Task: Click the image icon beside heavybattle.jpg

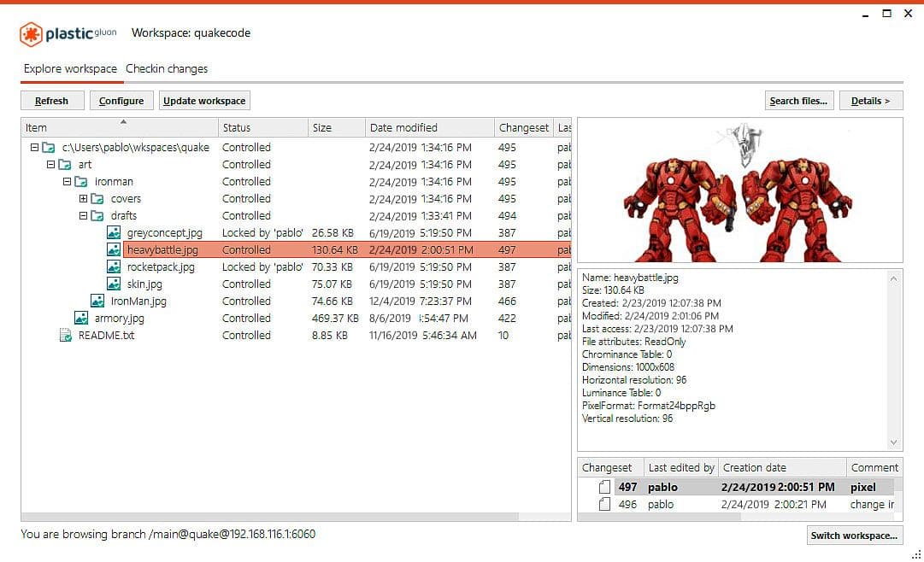Action: pyautogui.click(x=114, y=249)
